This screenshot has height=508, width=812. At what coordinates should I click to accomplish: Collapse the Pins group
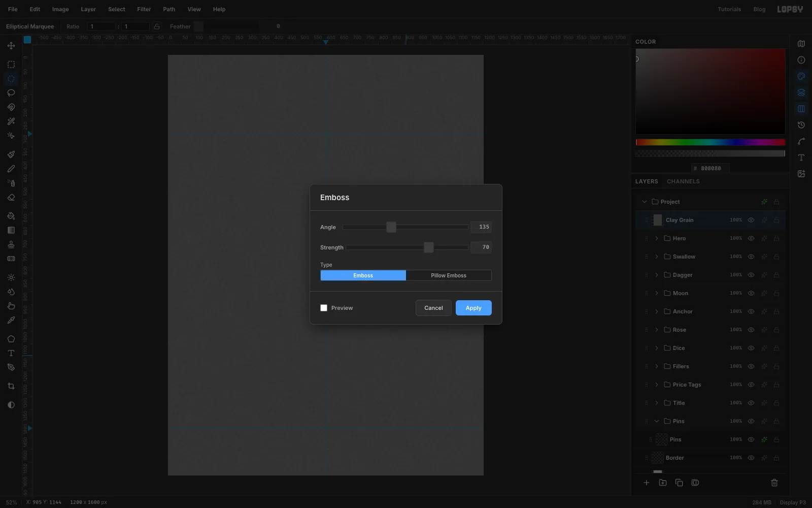(657, 421)
